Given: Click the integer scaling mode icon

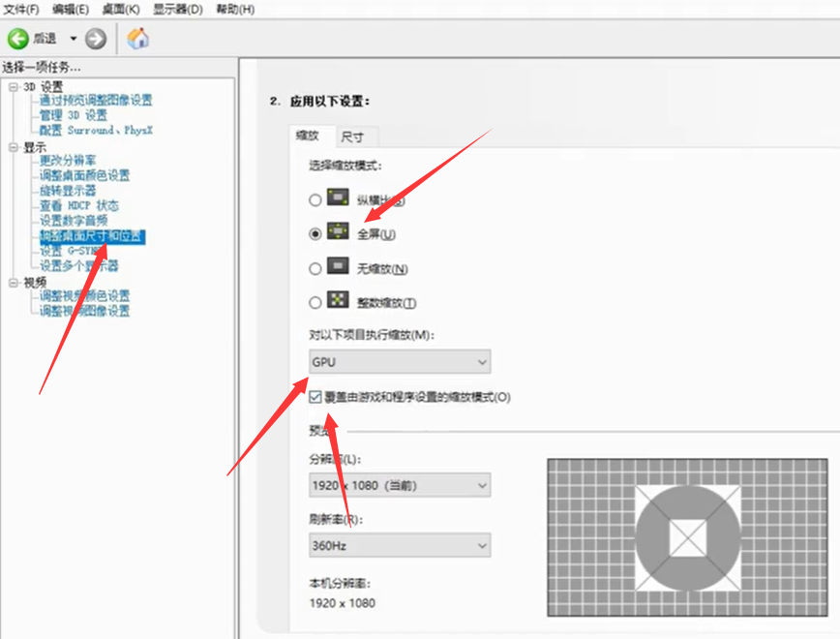Looking at the screenshot, I should 338,300.
